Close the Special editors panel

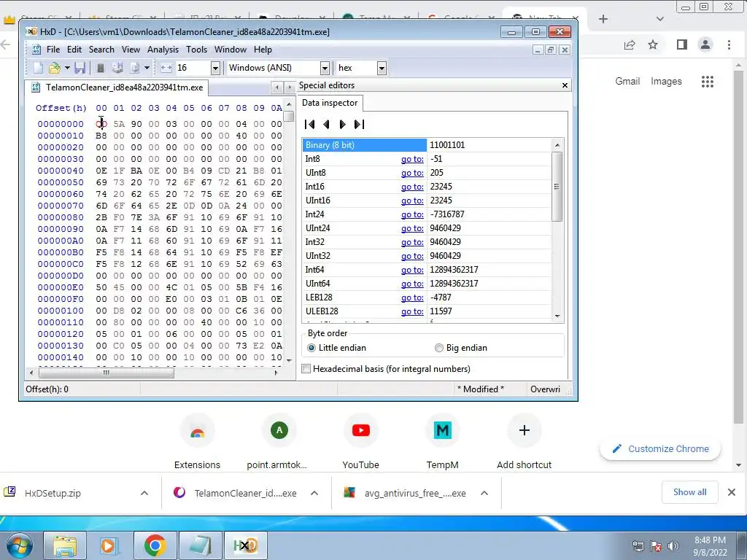pyautogui.click(x=565, y=85)
